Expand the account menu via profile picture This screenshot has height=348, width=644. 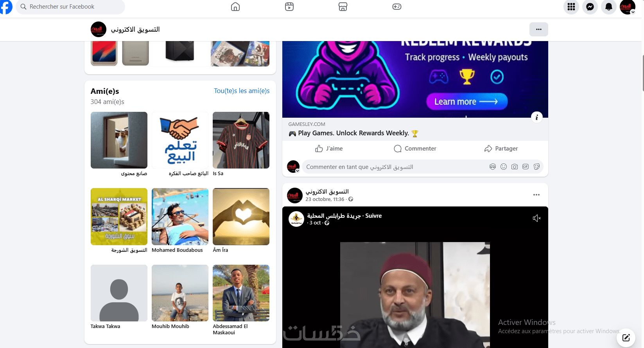tap(628, 7)
